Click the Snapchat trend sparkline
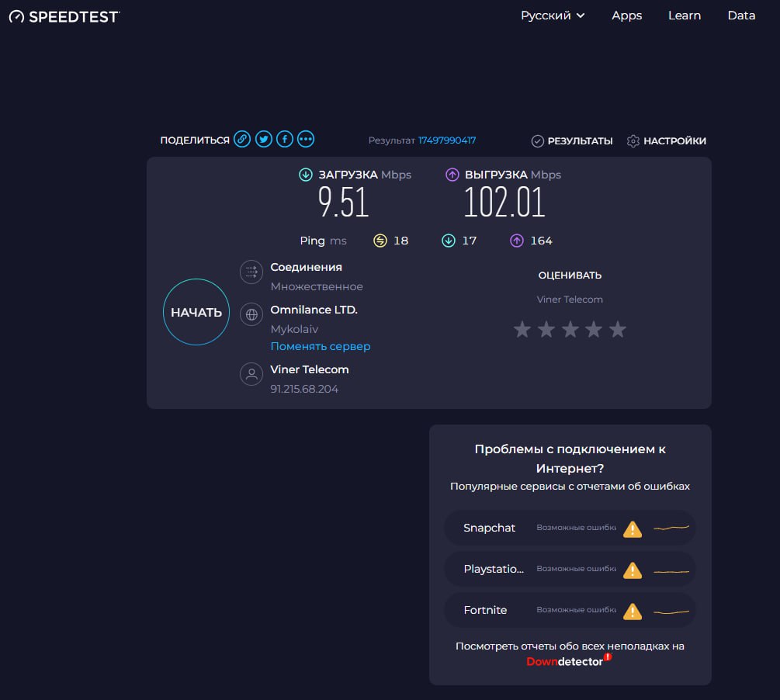The image size is (780, 700). click(671, 528)
